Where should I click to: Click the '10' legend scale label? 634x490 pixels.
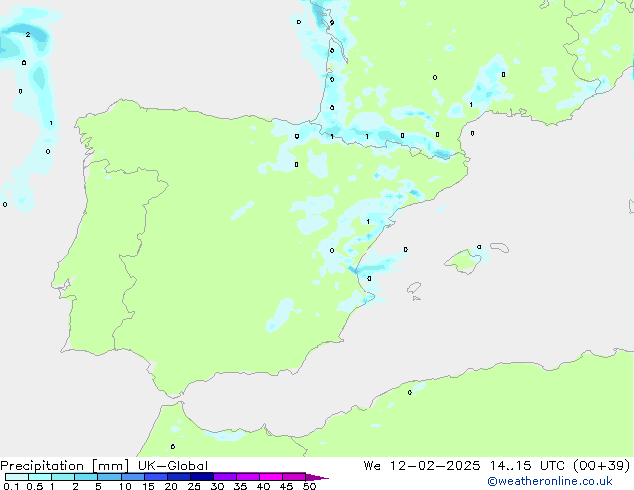pos(125,486)
